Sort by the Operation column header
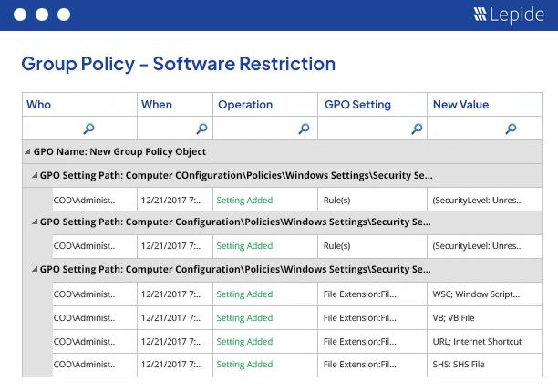Screen dimensions: 558x392 (x=265, y=105)
